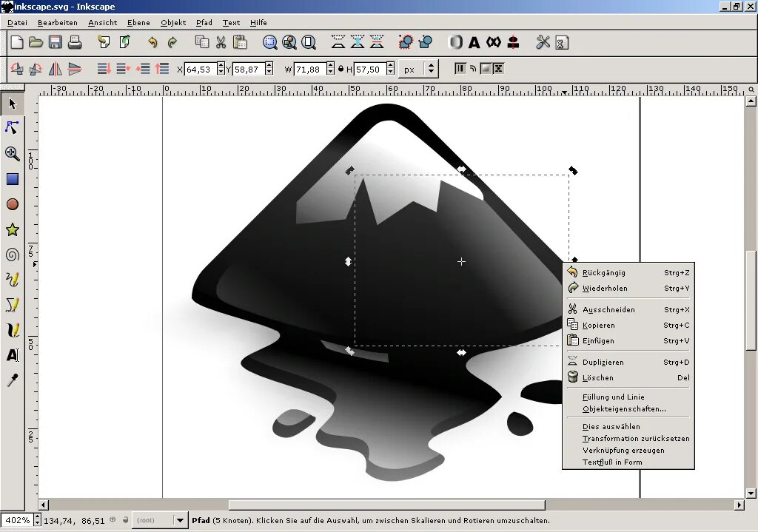
Task: Zoom to fit selection icon
Action: coord(269,42)
